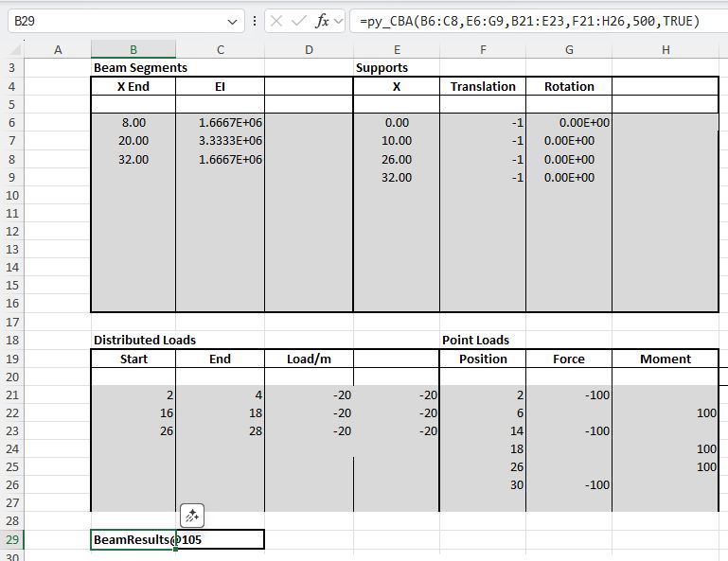Select the Rotation header cell

569,86
